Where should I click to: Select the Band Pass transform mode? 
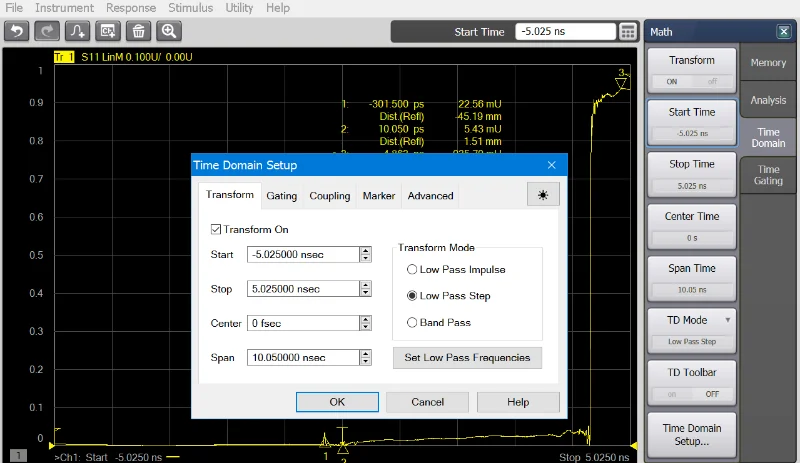pyautogui.click(x=412, y=322)
